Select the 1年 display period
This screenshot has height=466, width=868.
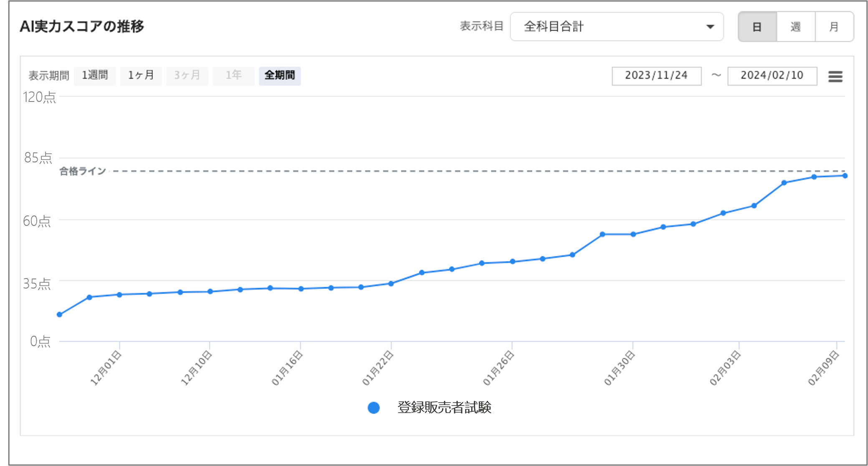click(x=233, y=76)
